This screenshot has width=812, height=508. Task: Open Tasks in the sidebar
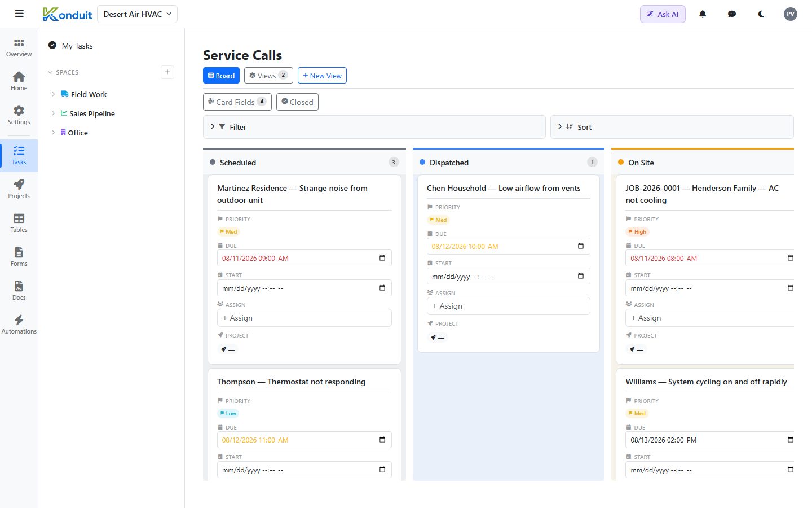tap(19, 155)
